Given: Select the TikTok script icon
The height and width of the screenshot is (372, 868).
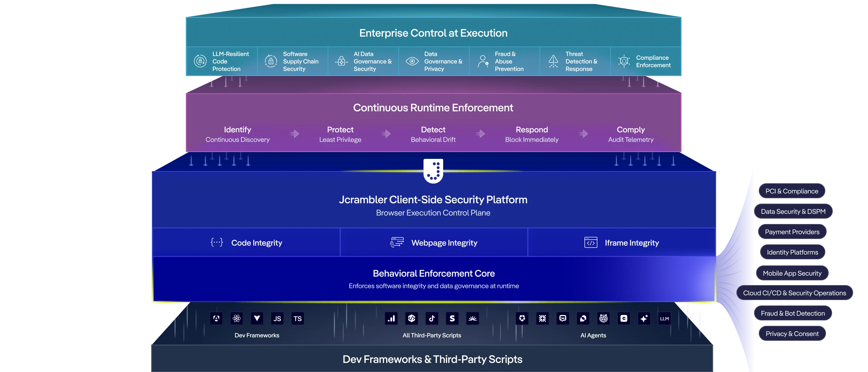Looking at the screenshot, I should tap(432, 318).
